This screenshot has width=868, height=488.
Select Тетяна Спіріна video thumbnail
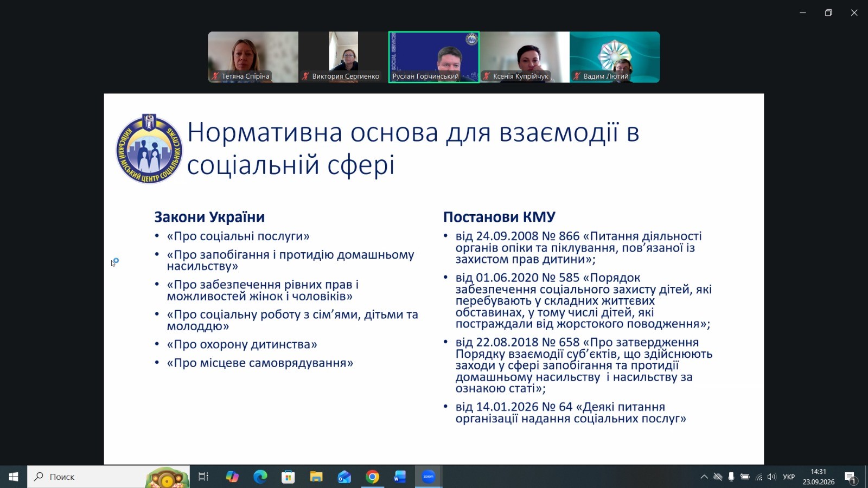[253, 57]
